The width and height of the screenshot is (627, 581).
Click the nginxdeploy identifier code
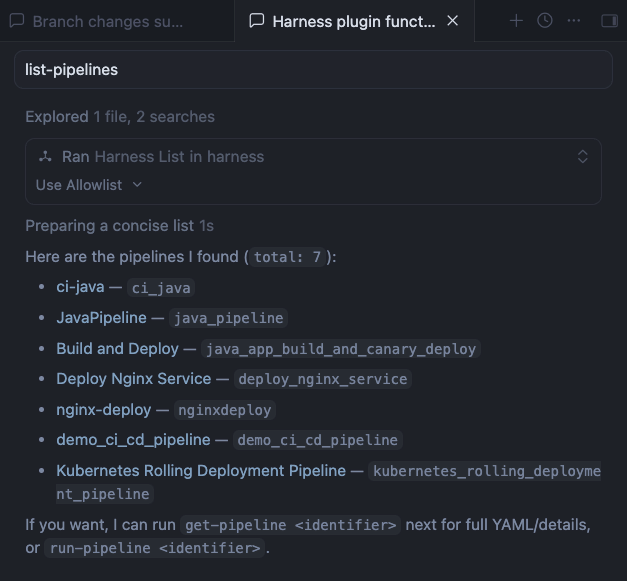pos(225,410)
